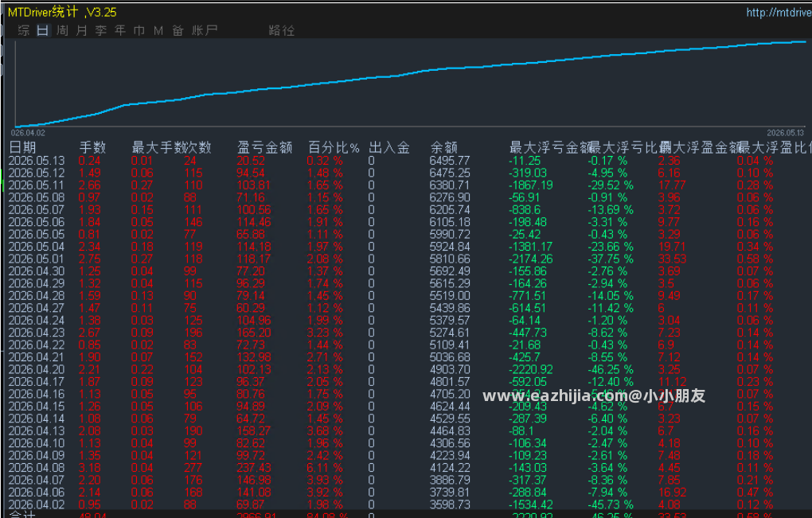Switch to the 月 monthly tab
This screenshot has width=812, height=518.
coord(81,30)
